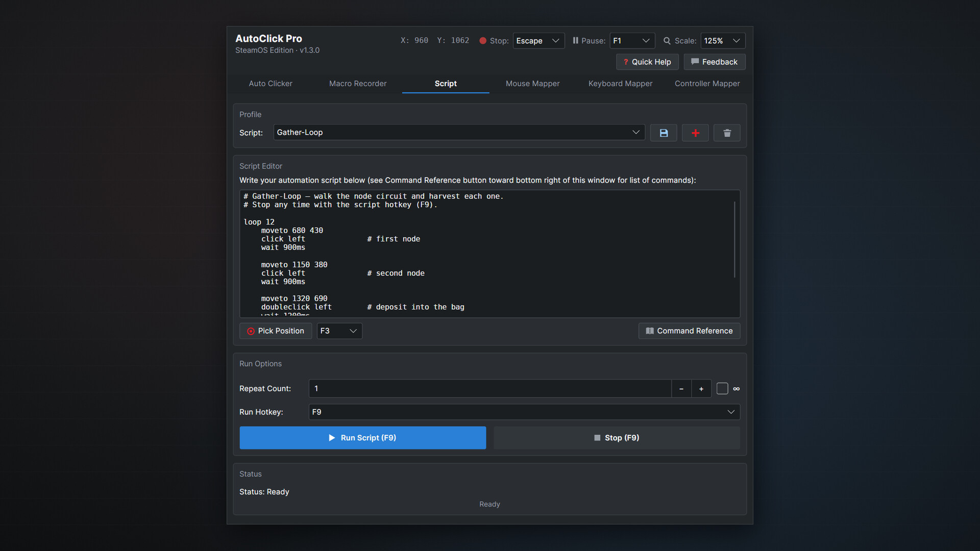This screenshot has height=551, width=980.
Task: Click the 'doubleclick left' script line
Action: click(297, 307)
